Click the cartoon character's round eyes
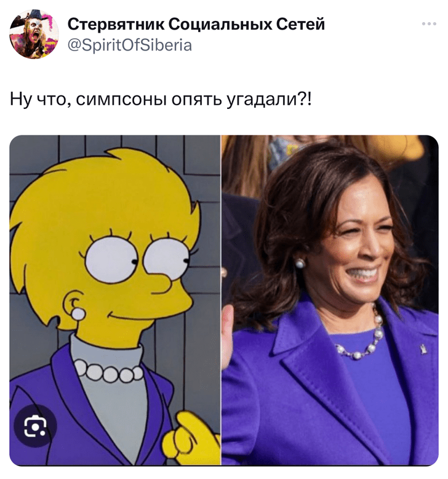This screenshot has height=479, width=448. click(x=137, y=259)
